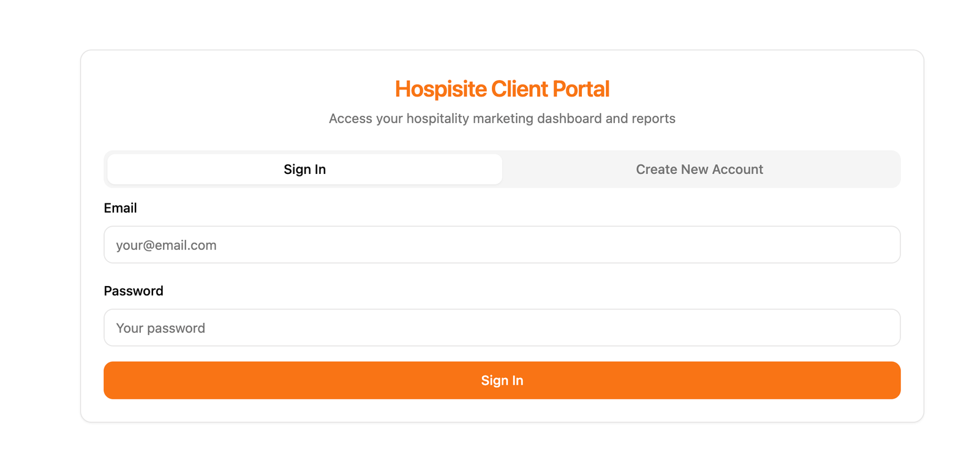Switch to the Sign In tab
Screen dimensions: 980x476
pos(304,169)
